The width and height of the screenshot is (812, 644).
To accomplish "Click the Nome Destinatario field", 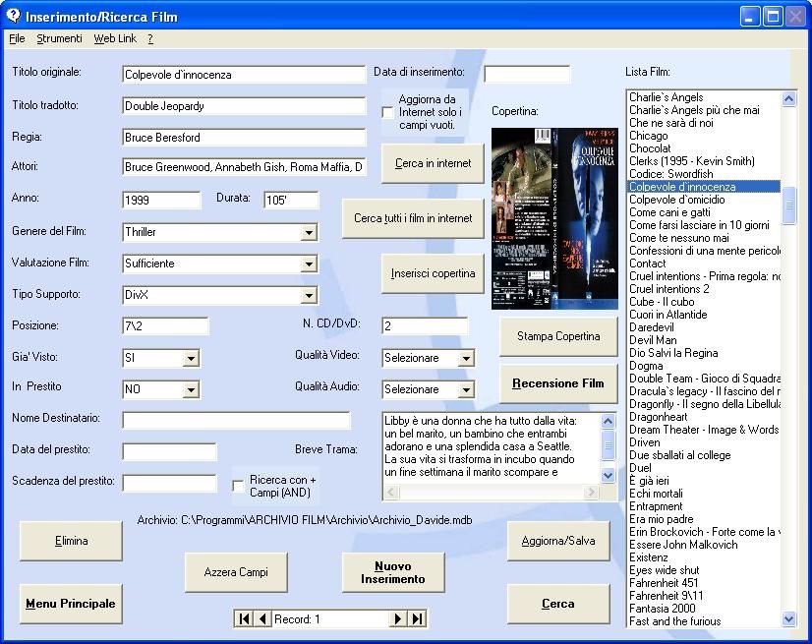I will (x=236, y=421).
